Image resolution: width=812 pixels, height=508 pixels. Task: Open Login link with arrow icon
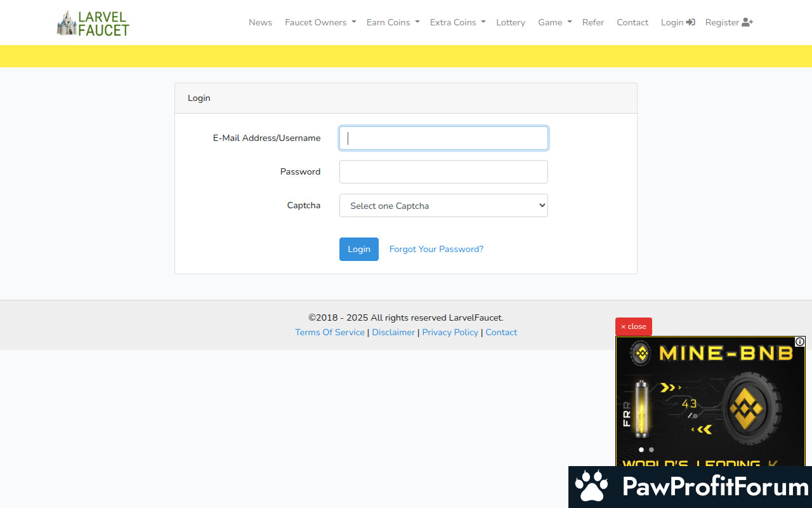(x=678, y=22)
